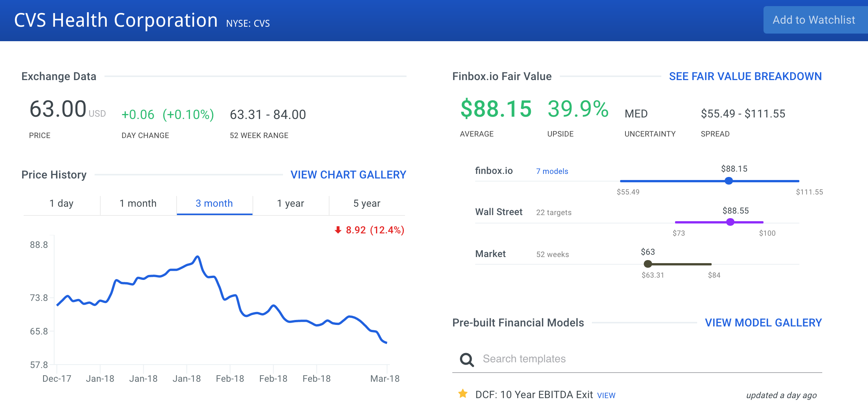
Task: Open View Model Gallery link
Action: pos(763,323)
